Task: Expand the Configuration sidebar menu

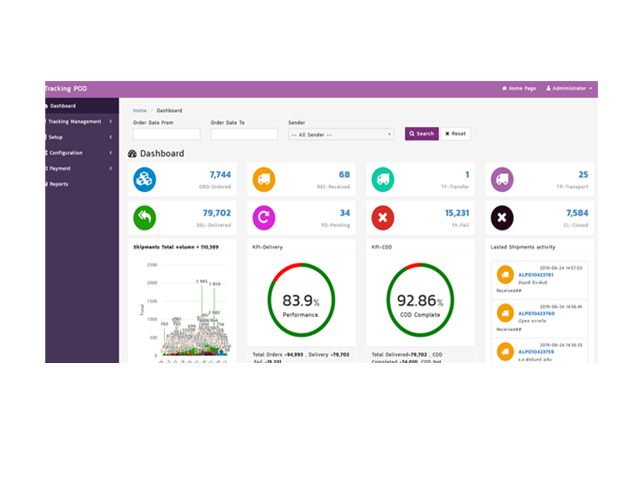Action: [80, 153]
